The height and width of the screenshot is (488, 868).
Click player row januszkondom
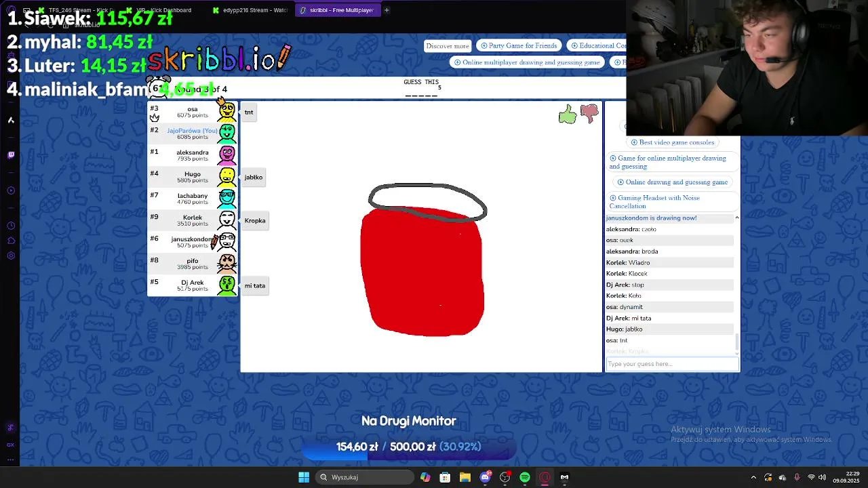(193, 242)
